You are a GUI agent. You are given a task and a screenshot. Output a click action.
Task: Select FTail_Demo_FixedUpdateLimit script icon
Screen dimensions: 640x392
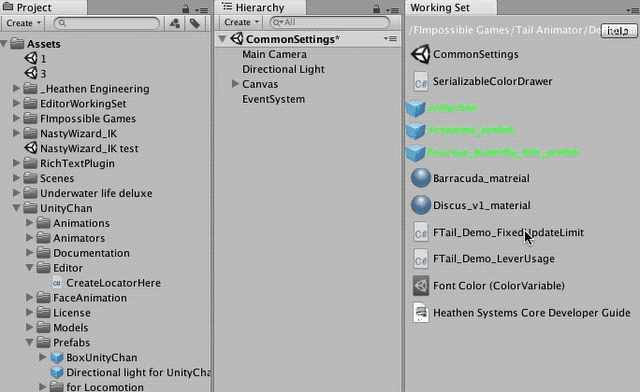(420, 232)
